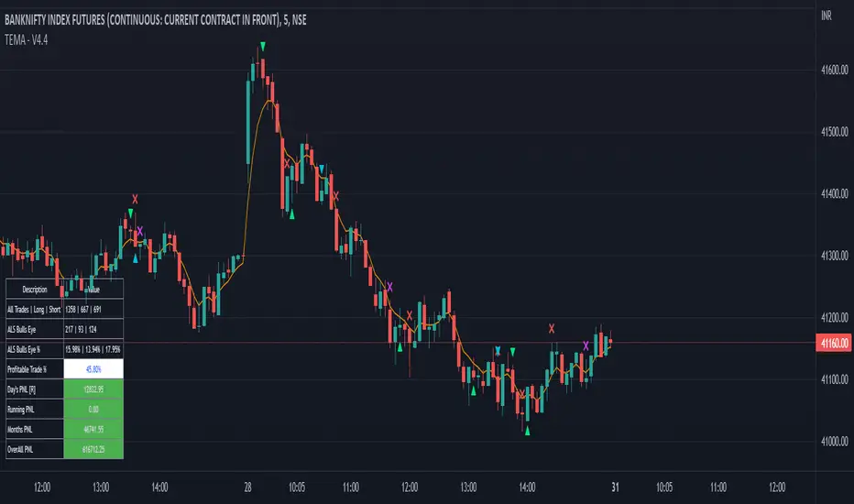854x504 pixels.
Task: Click the 'Running PNL' row label
Action: (34, 410)
